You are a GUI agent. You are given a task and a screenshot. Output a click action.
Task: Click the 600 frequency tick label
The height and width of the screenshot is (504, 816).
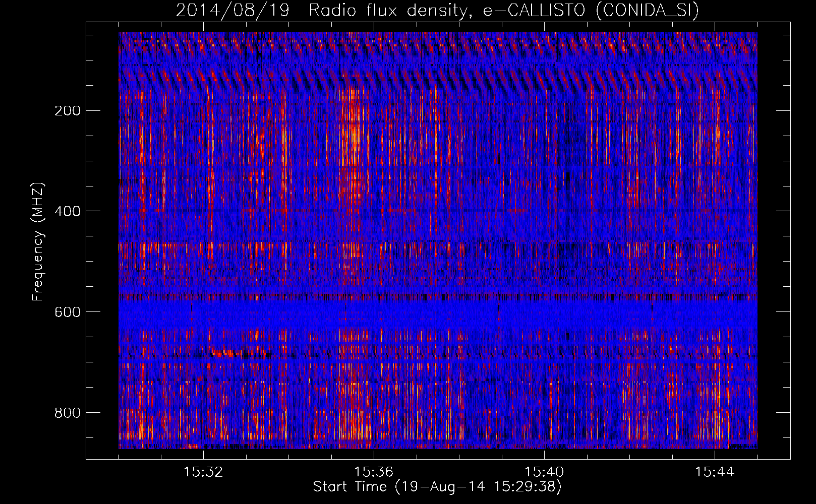tap(67, 312)
